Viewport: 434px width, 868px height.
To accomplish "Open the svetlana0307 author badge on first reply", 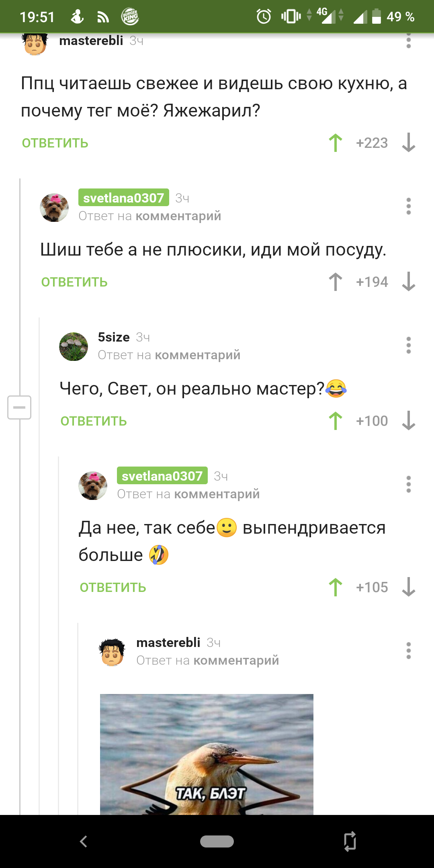I will pos(124,198).
